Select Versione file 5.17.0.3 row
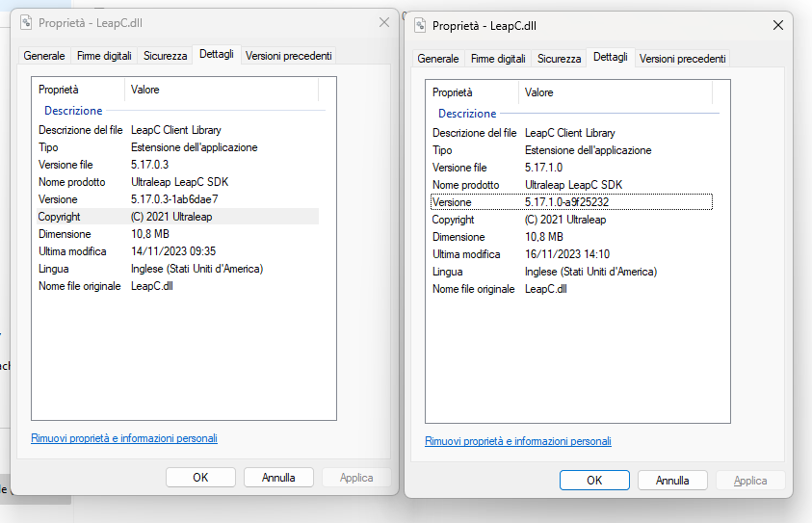Viewport: 812px width, 523px height. click(177, 165)
